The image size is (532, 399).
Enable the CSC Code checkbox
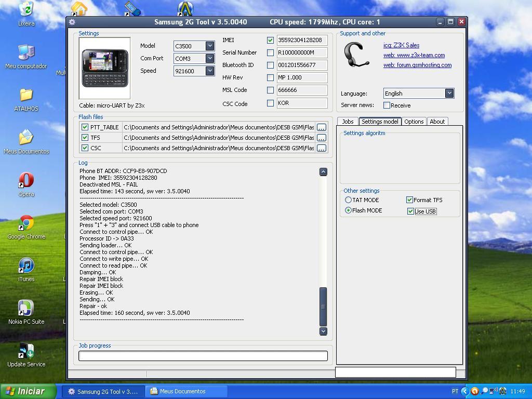pyautogui.click(x=270, y=103)
